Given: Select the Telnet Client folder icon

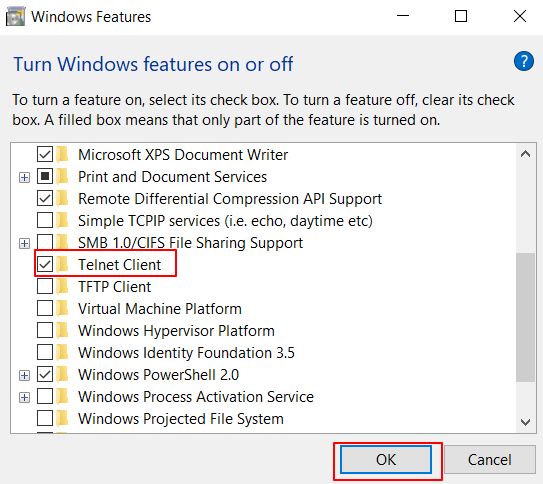Looking at the screenshot, I should point(63,265).
